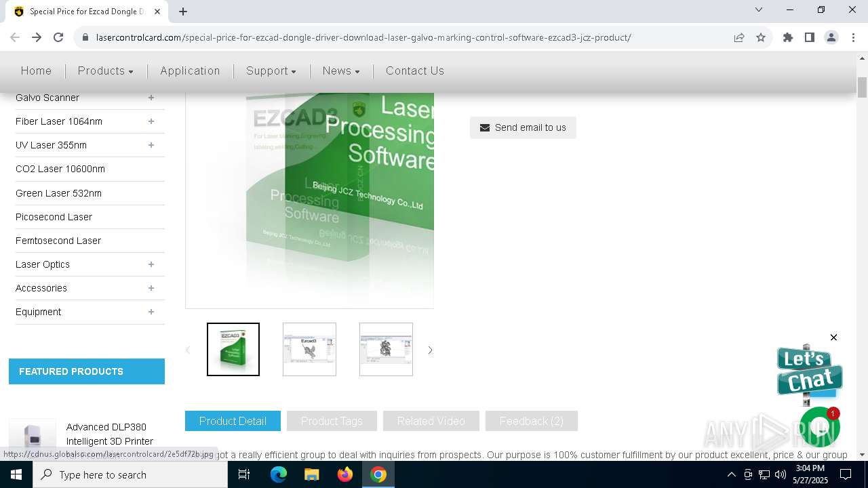868x488 pixels.
Task: Go to Home page
Action: pos(36,70)
